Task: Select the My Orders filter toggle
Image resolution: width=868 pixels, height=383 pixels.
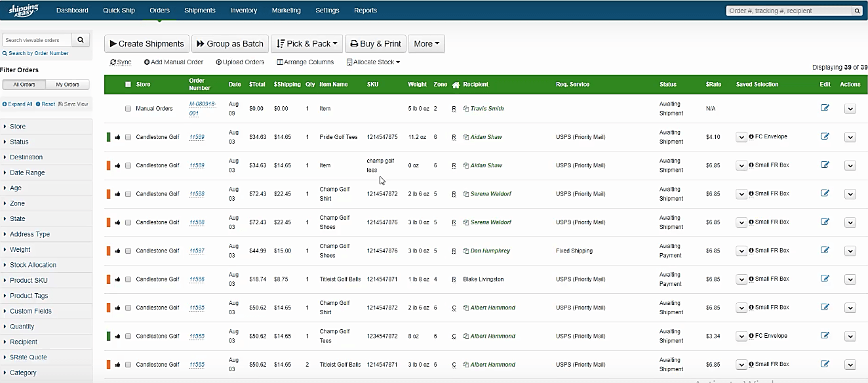Action: tap(68, 85)
